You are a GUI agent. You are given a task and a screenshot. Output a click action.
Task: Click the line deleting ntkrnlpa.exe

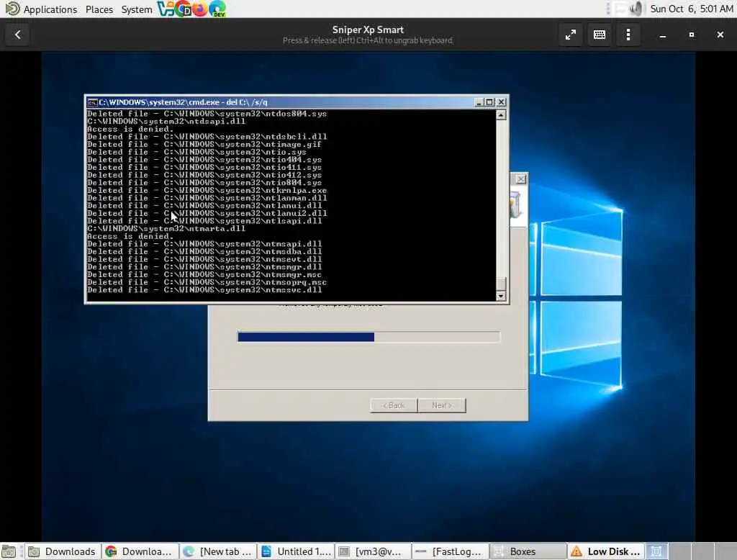(207, 191)
